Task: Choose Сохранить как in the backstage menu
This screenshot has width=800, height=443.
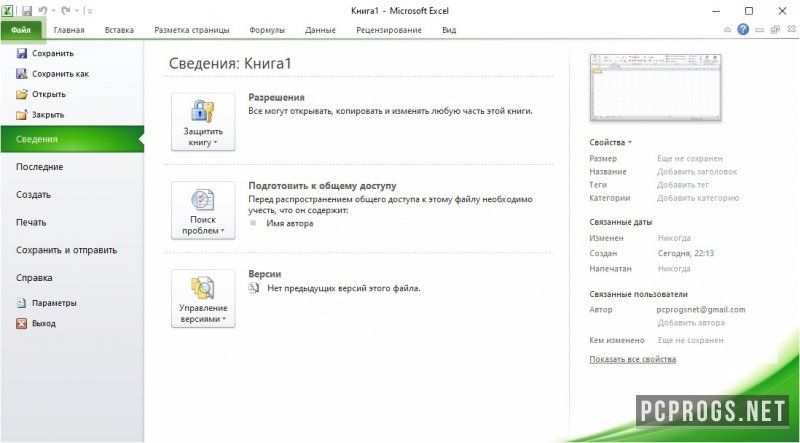Action: click(53, 74)
